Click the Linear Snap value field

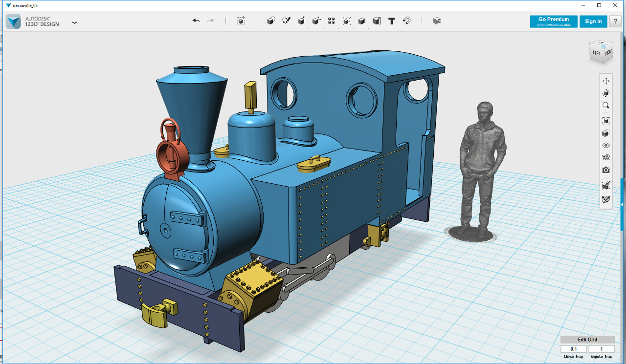point(574,349)
